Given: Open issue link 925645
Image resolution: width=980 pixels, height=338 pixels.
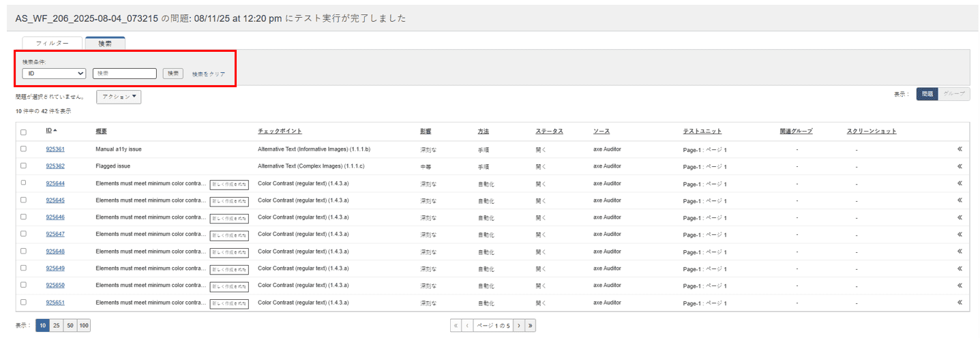Looking at the screenshot, I should 55,200.
